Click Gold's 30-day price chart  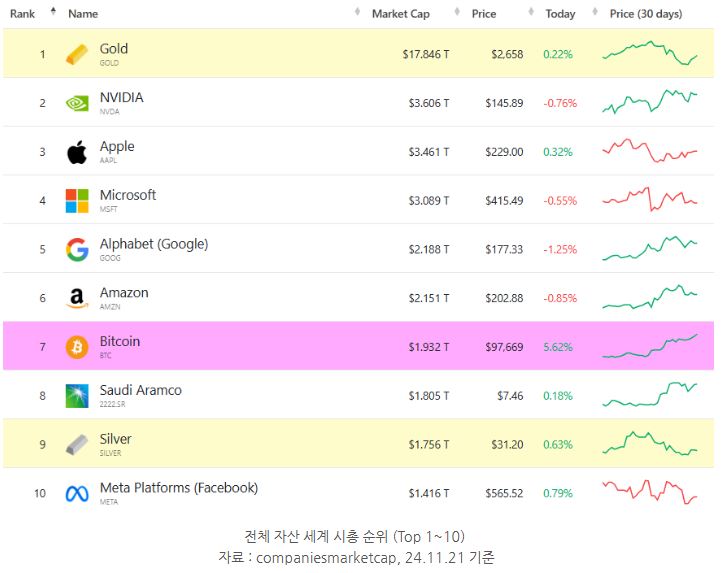(650, 53)
